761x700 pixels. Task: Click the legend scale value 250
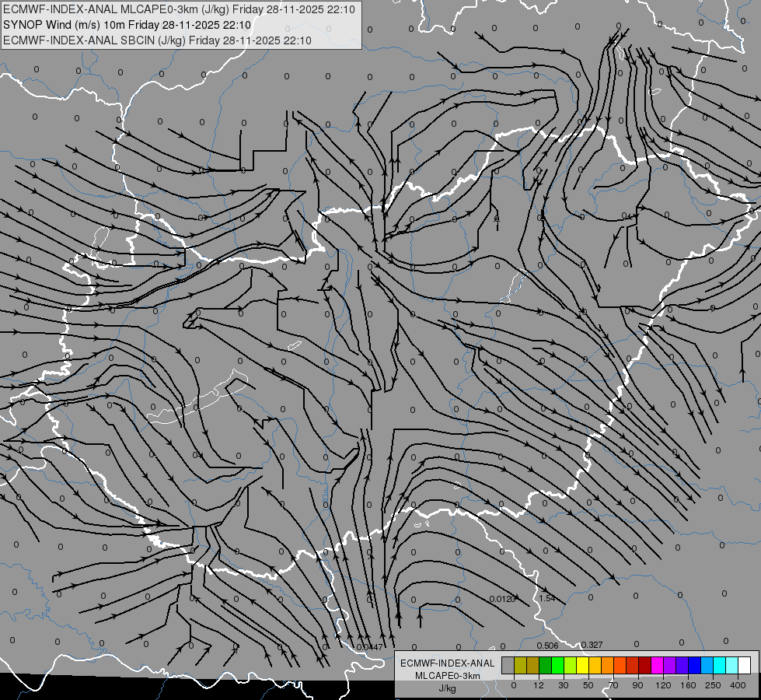pyautogui.click(x=713, y=685)
